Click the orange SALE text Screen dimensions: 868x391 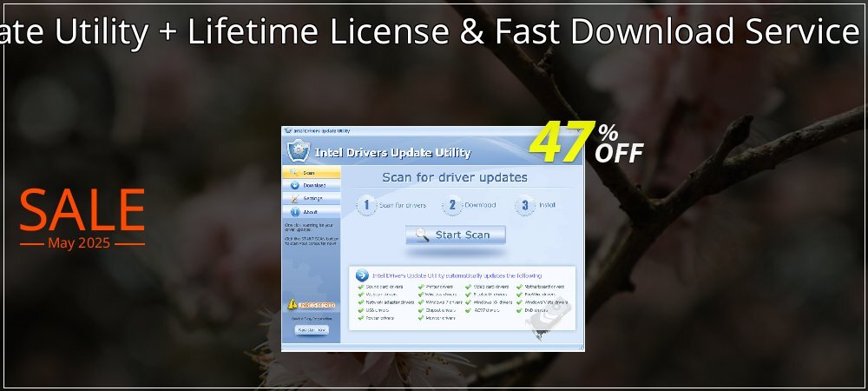click(x=82, y=210)
